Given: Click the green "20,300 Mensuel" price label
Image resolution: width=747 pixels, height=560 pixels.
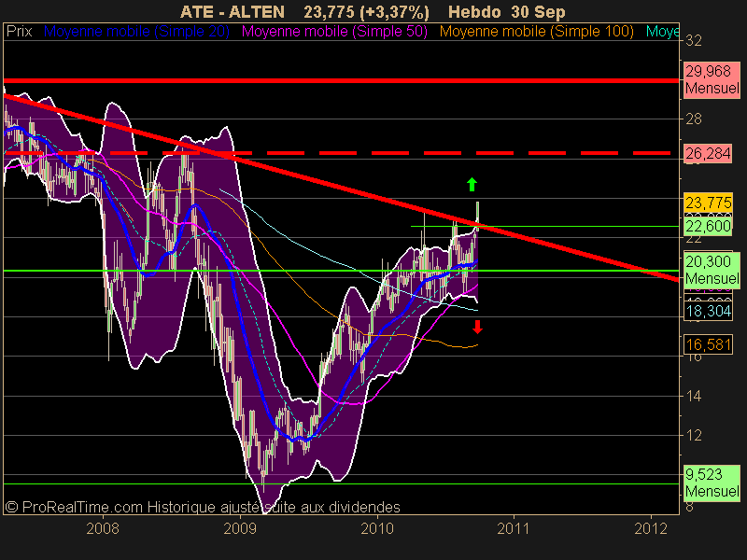Looking at the screenshot, I should [x=712, y=270].
